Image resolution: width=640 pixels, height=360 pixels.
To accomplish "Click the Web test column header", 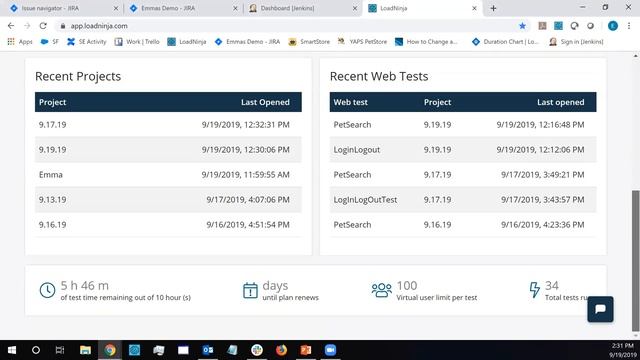I will coord(351,102).
